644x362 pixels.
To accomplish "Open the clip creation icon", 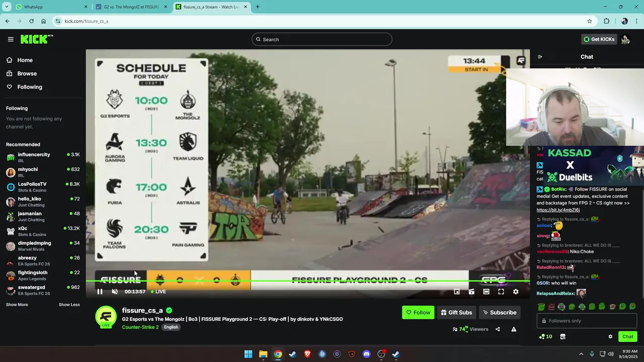I will 471,292.
